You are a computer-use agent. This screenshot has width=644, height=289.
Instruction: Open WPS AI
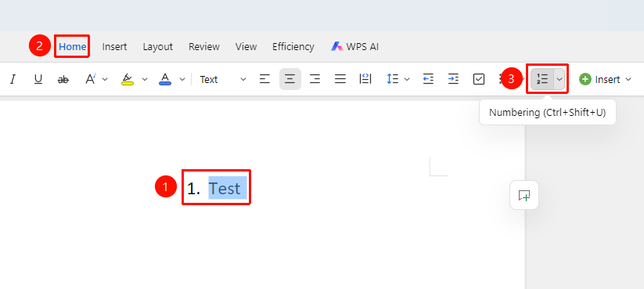tap(354, 47)
